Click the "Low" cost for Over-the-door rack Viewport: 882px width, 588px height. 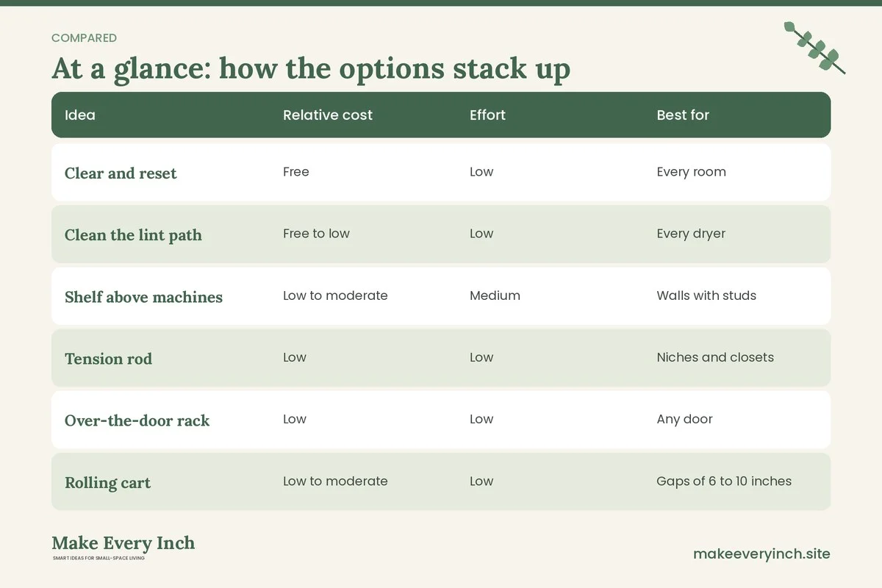pyautogui.click(x=295, y=419)
